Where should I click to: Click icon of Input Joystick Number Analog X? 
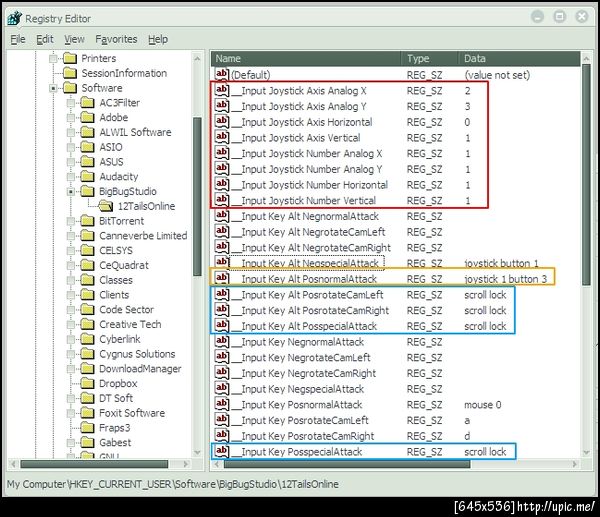(222, 153)
